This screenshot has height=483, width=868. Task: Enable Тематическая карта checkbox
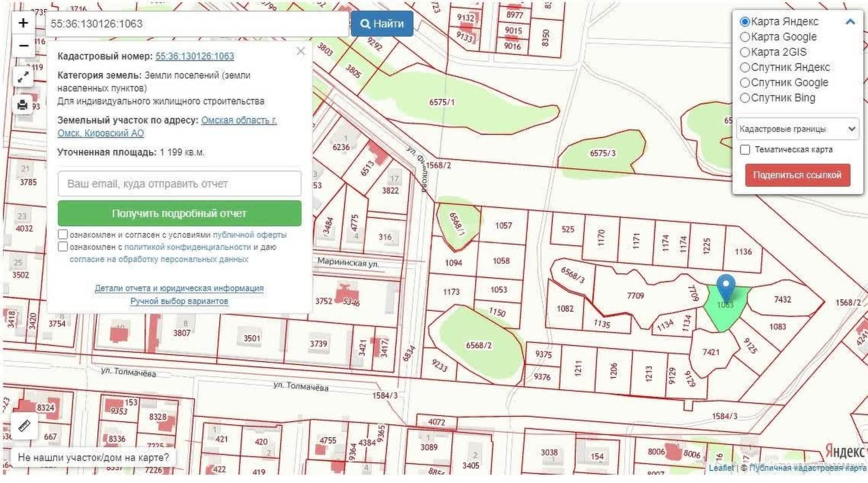point(745,150)
